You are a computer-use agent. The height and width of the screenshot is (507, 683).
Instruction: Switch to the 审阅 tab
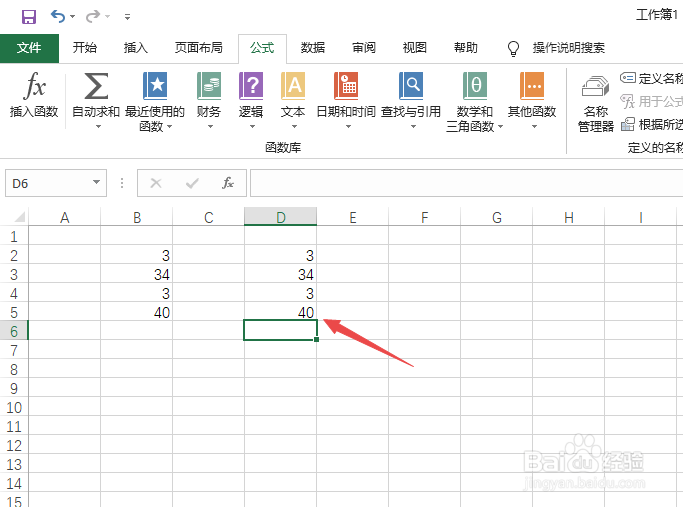tap(364, 47)
